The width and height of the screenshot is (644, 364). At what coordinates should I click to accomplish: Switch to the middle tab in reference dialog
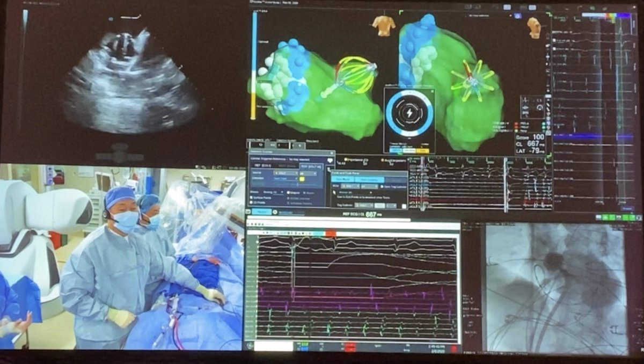pos(288,166)
